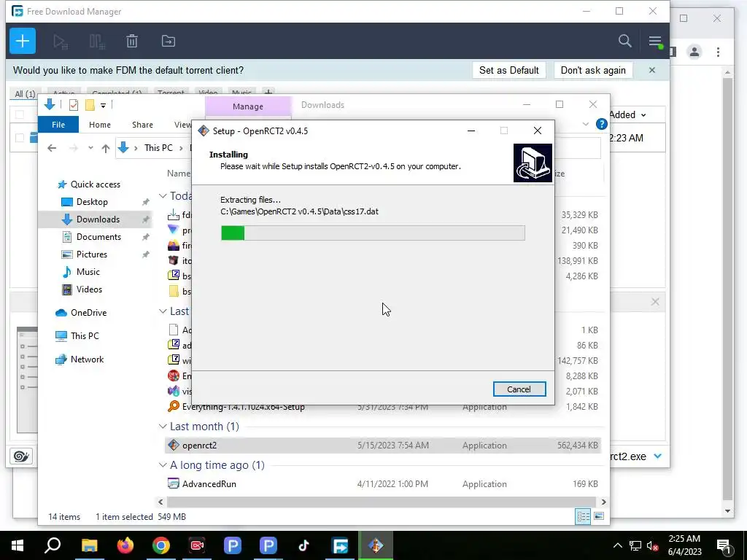
Task: Close the FDM details panel
Action: (655, 302)
